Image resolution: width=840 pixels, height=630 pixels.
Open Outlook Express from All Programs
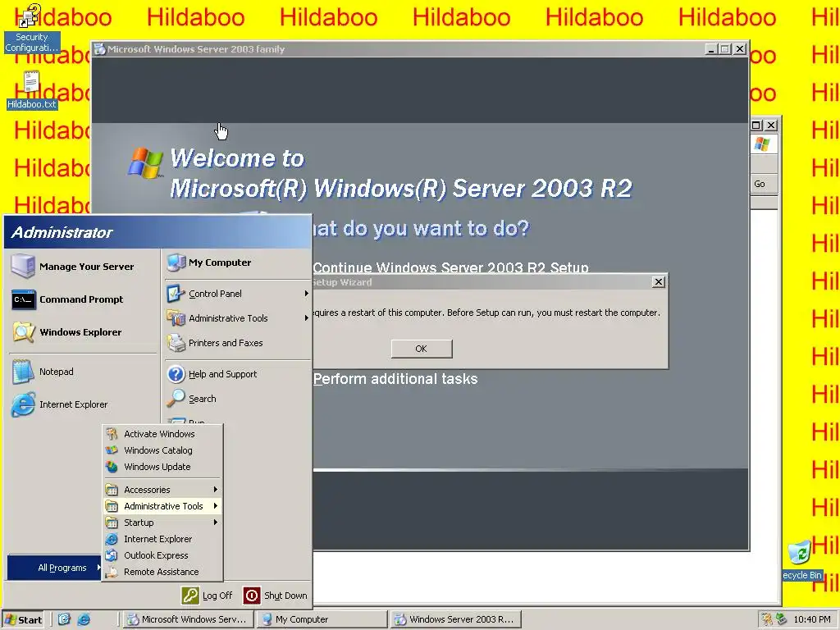162,555
